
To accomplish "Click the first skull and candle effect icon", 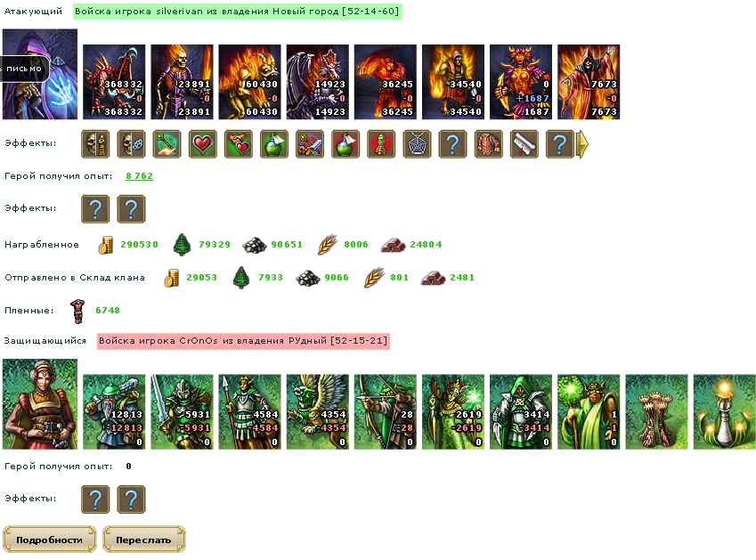I will (x=95, y=144).
